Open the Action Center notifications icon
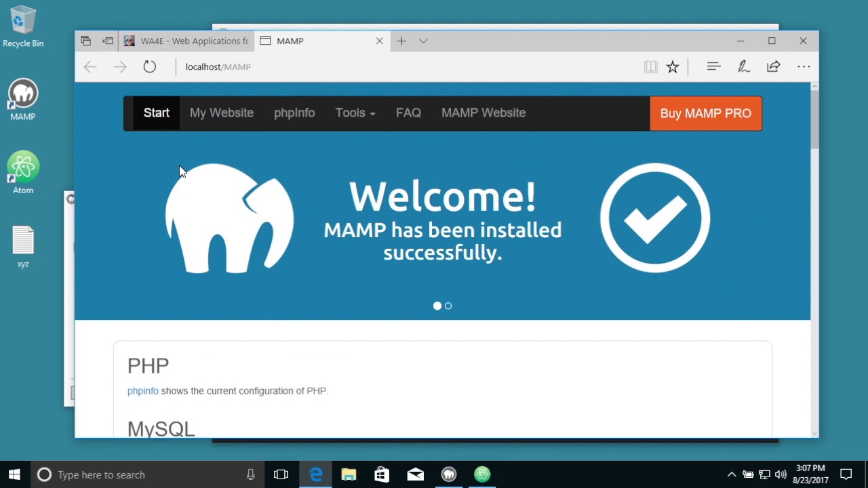 pos(846,474)
